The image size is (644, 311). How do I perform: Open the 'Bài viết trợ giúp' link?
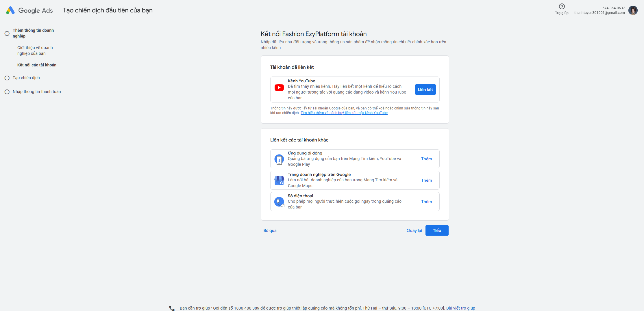tap(461, 308)
